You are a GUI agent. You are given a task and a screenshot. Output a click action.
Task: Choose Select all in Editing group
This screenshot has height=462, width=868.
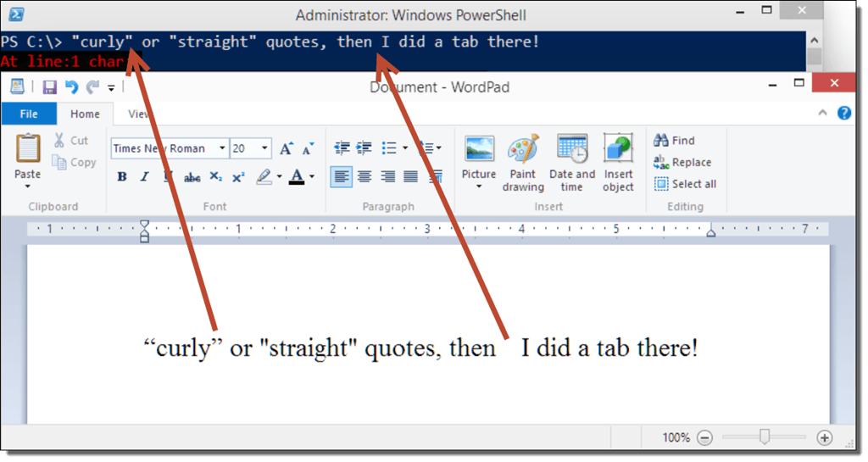(x=685, y=184)
